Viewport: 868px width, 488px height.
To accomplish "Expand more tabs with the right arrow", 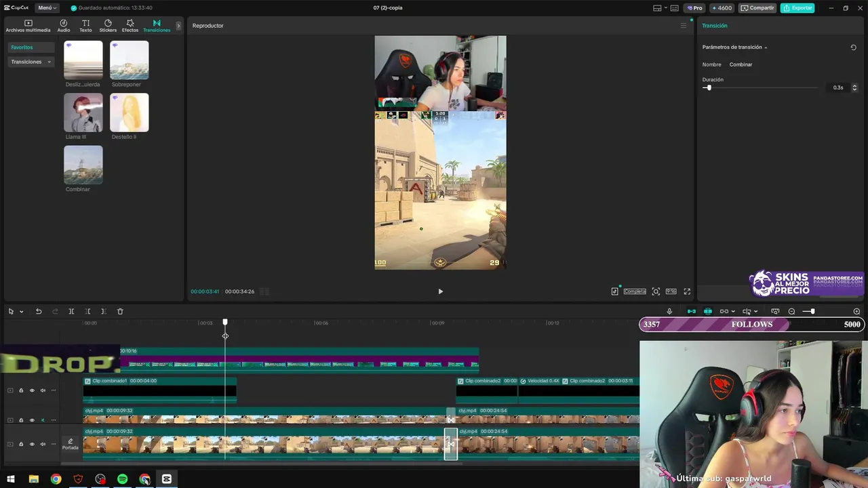I will click(178, 26).
